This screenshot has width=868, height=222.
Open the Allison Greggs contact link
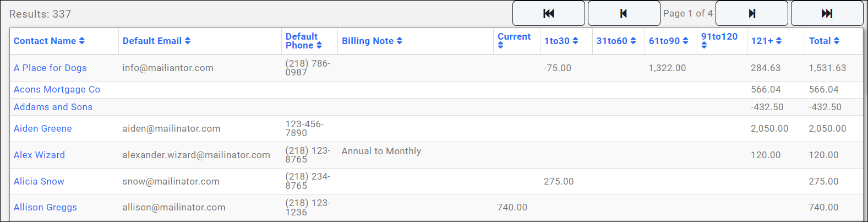(45, 207)
